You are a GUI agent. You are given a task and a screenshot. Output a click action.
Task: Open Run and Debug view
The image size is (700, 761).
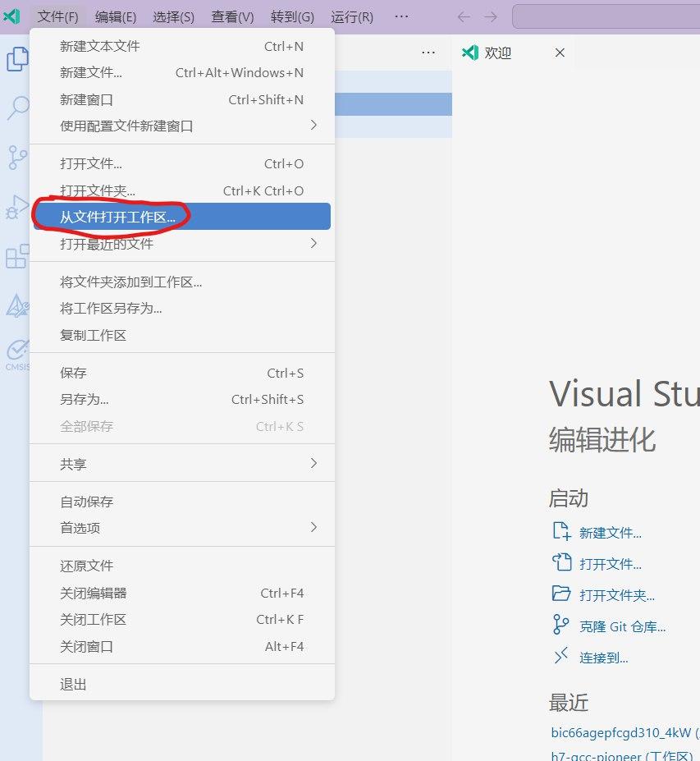click(x=17, y=207)
